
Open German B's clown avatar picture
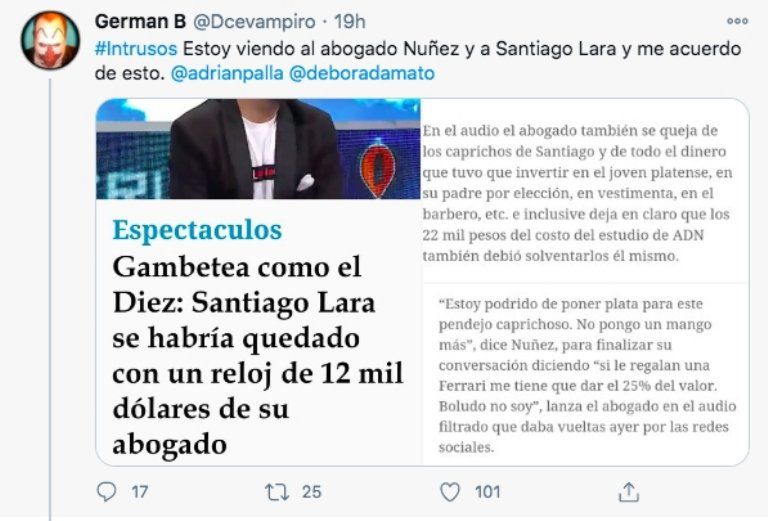[50, 40]
